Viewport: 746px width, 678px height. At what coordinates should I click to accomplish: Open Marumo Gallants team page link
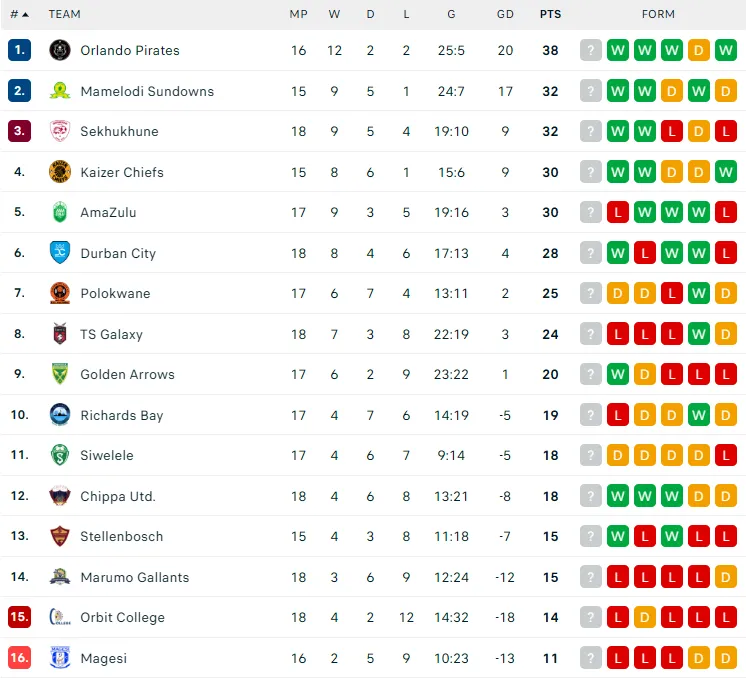tap(134, 577)
